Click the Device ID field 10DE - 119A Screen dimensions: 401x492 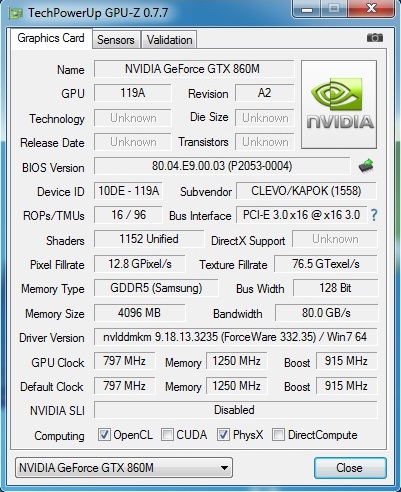[x=128, y=191]
